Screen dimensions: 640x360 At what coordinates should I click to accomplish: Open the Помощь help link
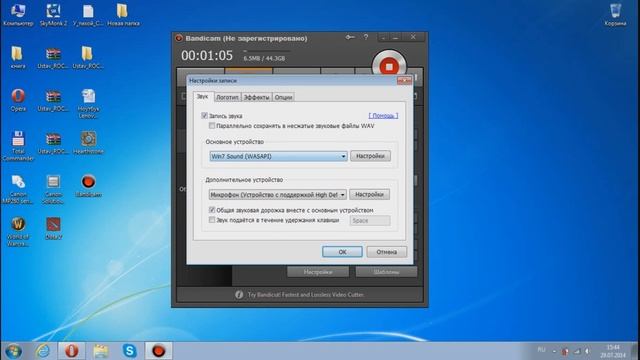(x=383, y=116)
